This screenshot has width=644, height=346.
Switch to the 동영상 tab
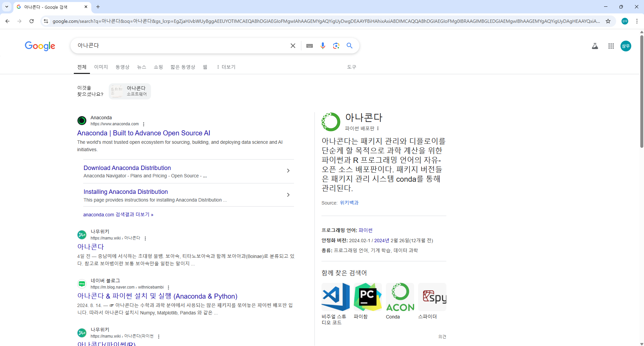pos(122,67)
